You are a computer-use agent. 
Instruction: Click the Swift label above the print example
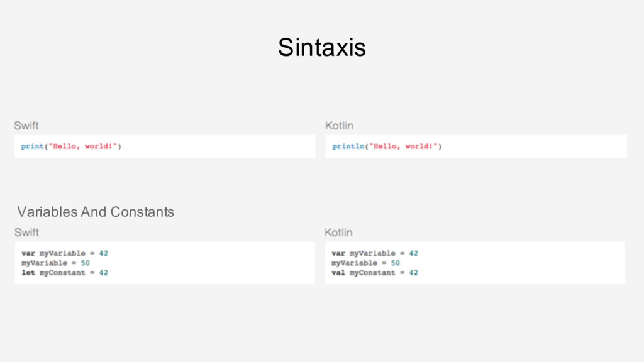point(26,126)
